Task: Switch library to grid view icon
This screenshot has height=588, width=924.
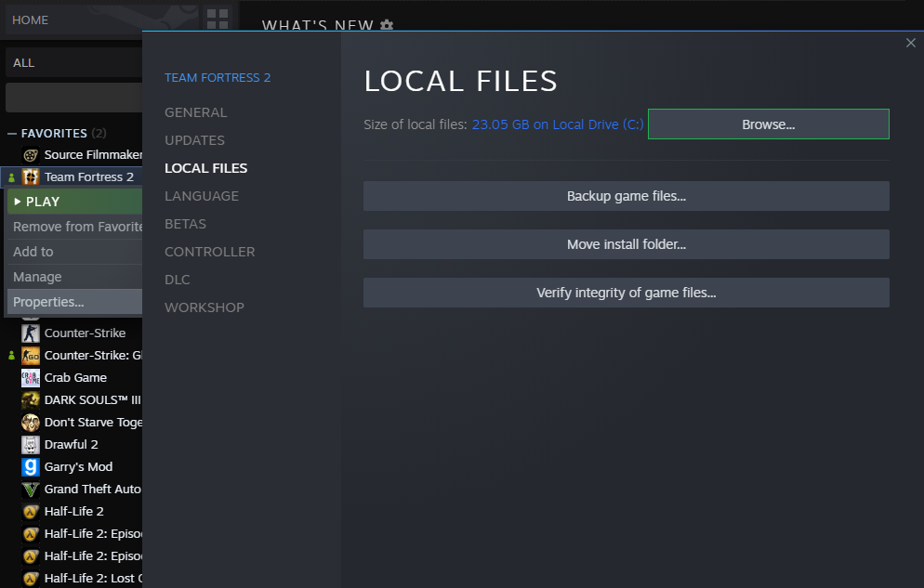Action: [x=218, y=19]
